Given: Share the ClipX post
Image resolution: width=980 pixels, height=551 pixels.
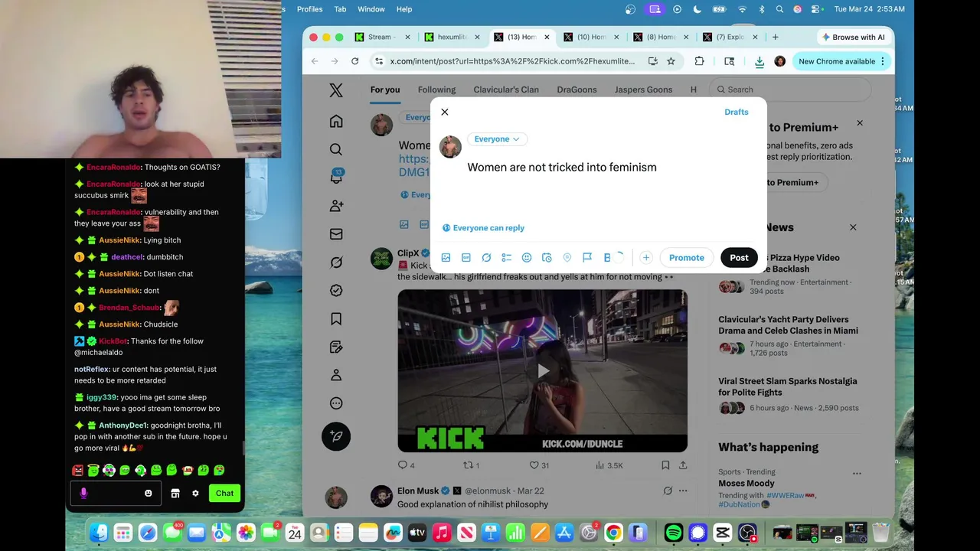Looking at the screenshot, I should pos(683,465).
